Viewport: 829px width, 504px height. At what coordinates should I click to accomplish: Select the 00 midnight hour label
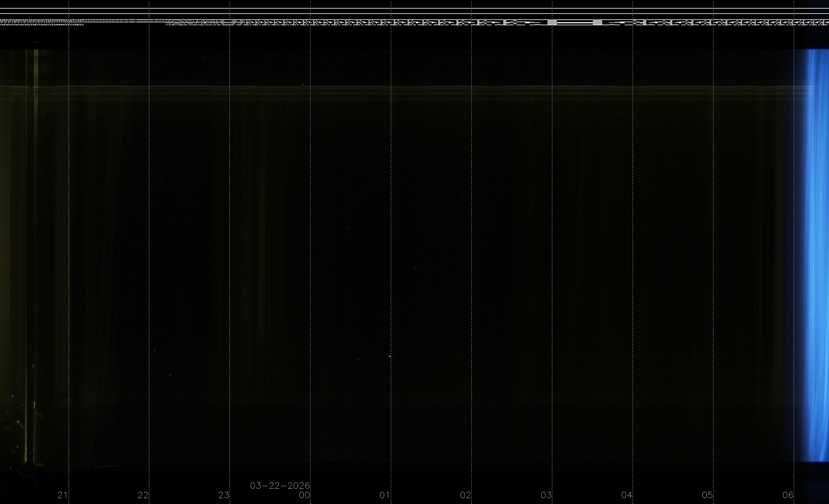(304, 495)
